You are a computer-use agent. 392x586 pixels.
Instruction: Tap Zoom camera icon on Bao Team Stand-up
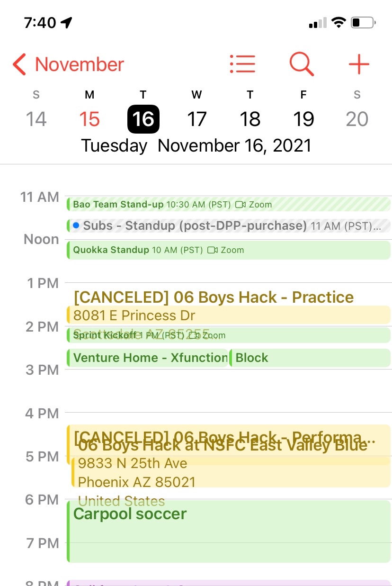click(241, 205)
